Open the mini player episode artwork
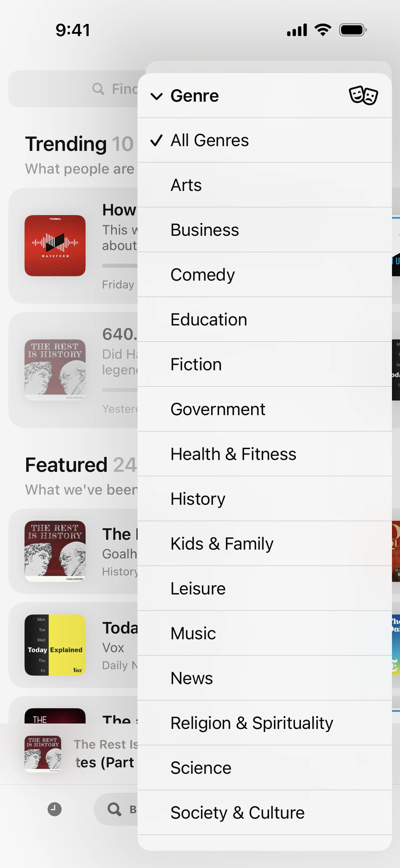Viewport: 400px width, 868px height. coord(43,754)
